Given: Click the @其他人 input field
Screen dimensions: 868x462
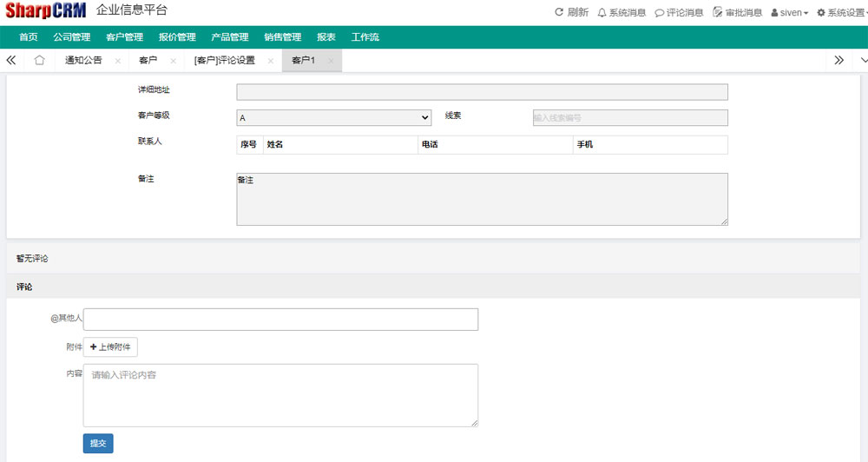Looking at the screenshot, I should click(x=280, y=320).
